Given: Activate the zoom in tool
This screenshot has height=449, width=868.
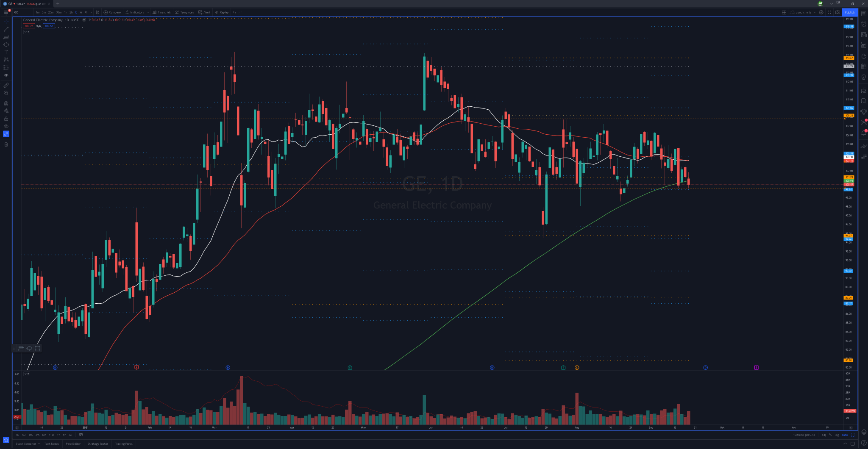Looking at the screenshot, I should 6,93.
